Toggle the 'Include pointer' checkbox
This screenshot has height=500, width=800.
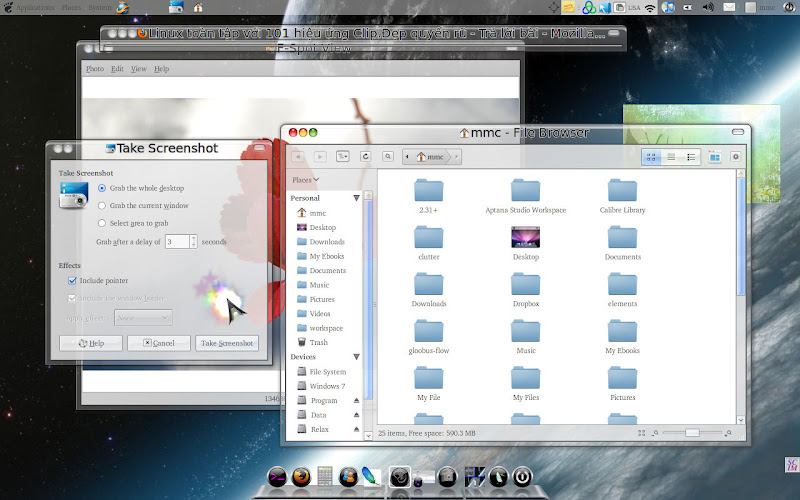tap(98, 281)
